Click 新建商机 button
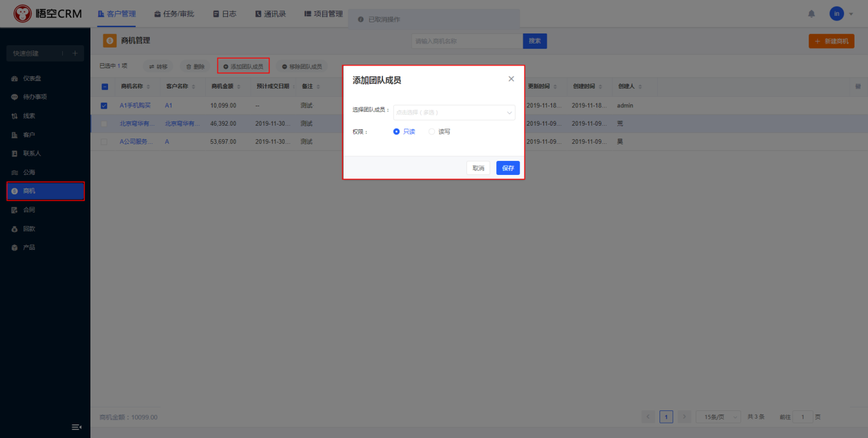Image resolution: width=868 pixels, height=438 pixels. (832, 41)
